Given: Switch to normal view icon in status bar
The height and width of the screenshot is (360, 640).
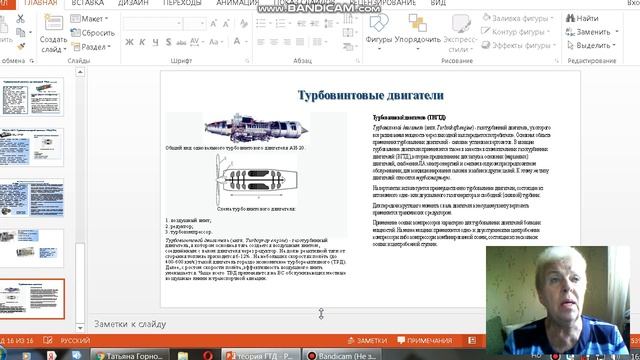Looking at the screenshot, I should [472, 340].
